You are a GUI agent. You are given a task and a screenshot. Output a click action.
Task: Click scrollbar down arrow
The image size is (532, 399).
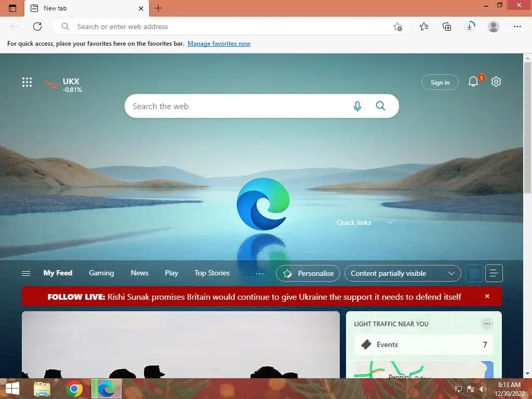point(527,374)
